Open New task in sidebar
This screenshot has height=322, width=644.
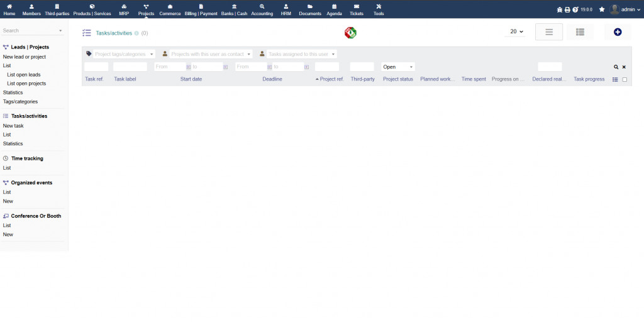coord(13,126)
